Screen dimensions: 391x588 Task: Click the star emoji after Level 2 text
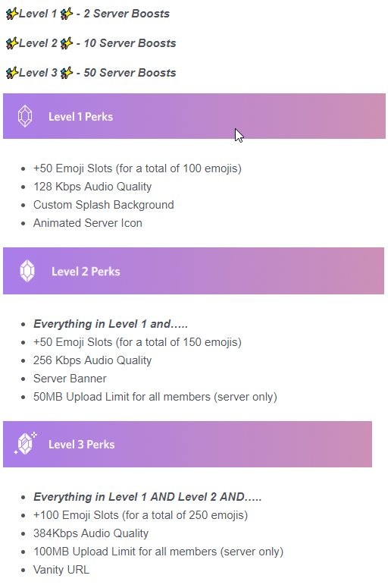pyautogui.click(x=67, y=43)
